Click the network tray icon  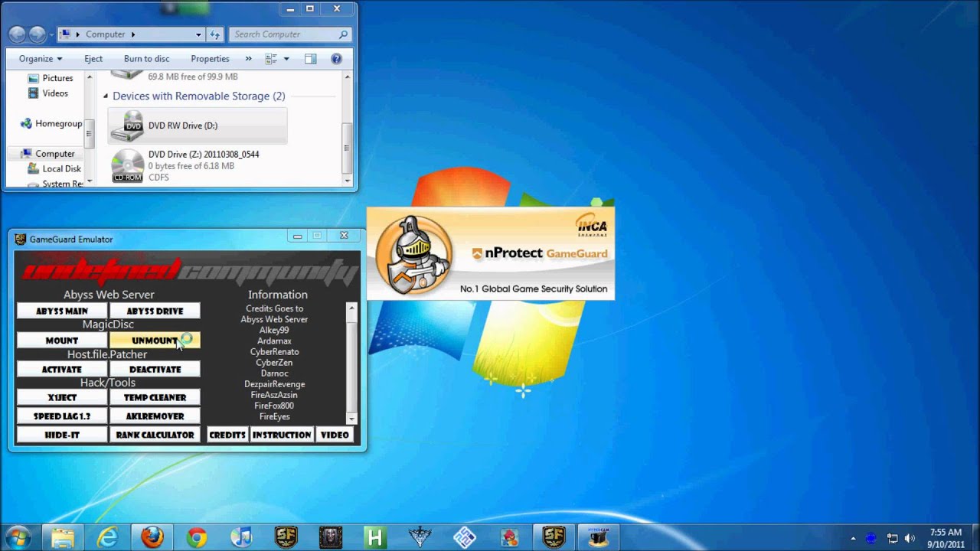(x=892, y=538)
